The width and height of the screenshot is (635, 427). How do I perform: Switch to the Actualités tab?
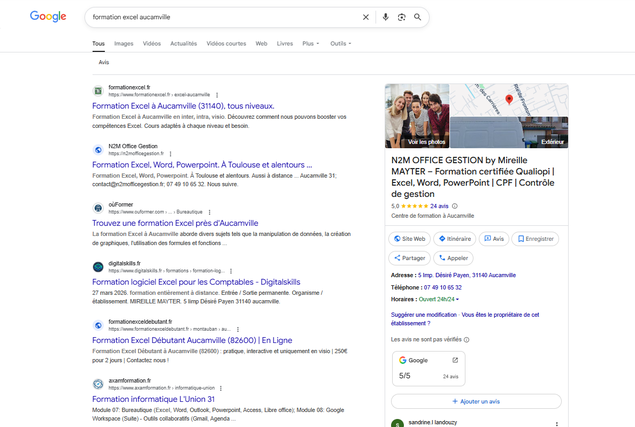(183, 43)
